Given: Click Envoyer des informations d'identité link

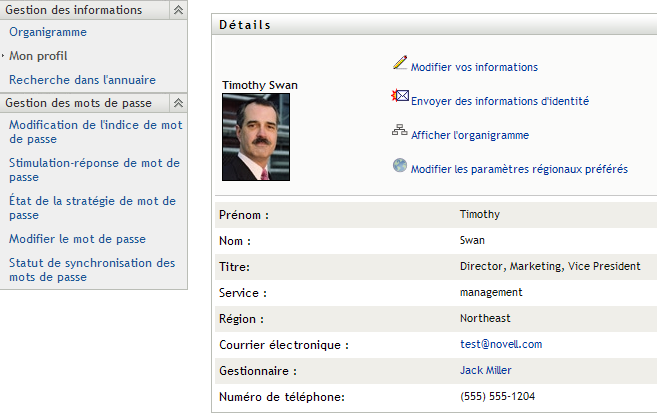Looking at the screenshot, I should coord(499,101).
